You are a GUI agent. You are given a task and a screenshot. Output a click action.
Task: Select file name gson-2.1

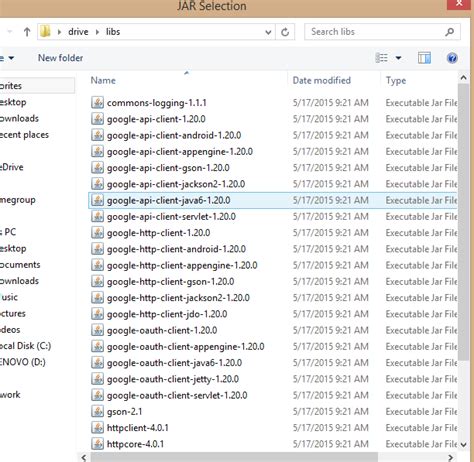click(124, 412)
